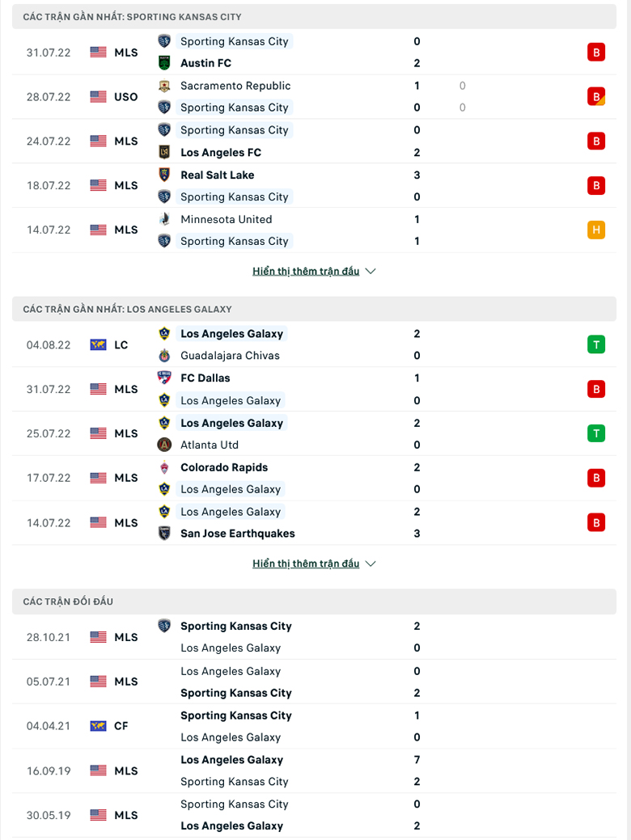Image resolution: width=631 pixels, height=840 pixels.
Task: Open the 16.09.19 Los Angeles Galaxy 7-2 match row
Action: [314, 771]
